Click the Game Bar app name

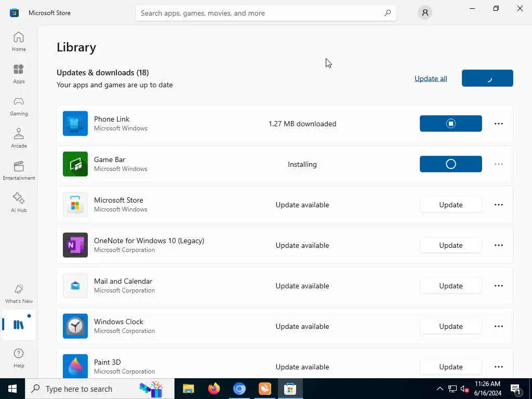(x=110, y=159)
